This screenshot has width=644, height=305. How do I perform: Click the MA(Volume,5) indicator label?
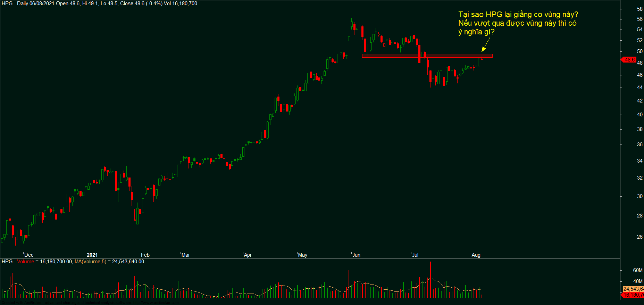pos(90,262)
